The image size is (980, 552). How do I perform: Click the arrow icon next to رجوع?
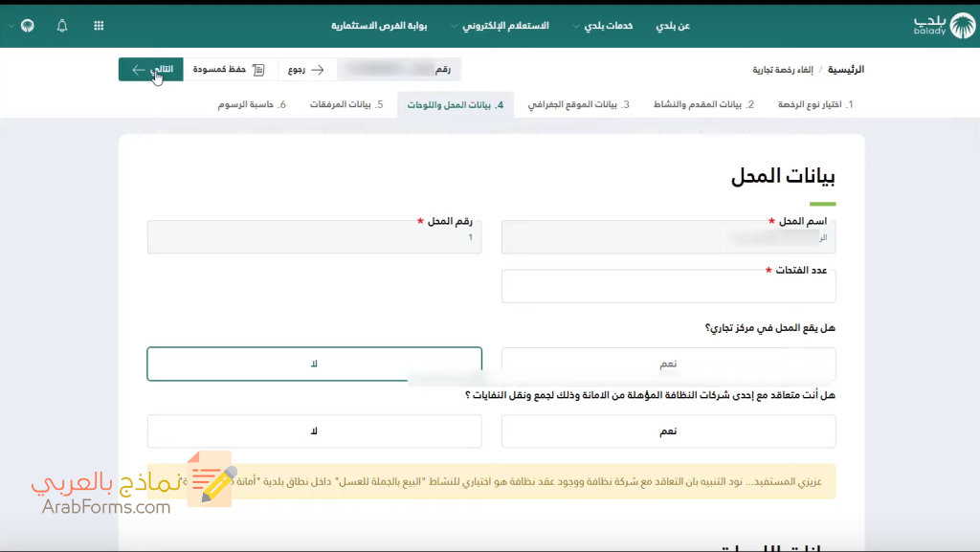tap(319, 69)
